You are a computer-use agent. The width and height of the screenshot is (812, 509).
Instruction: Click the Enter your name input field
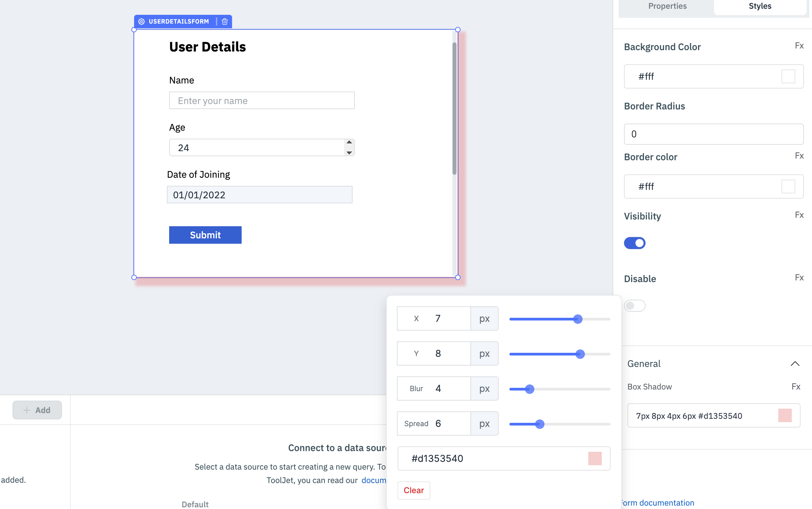(262, 101)
